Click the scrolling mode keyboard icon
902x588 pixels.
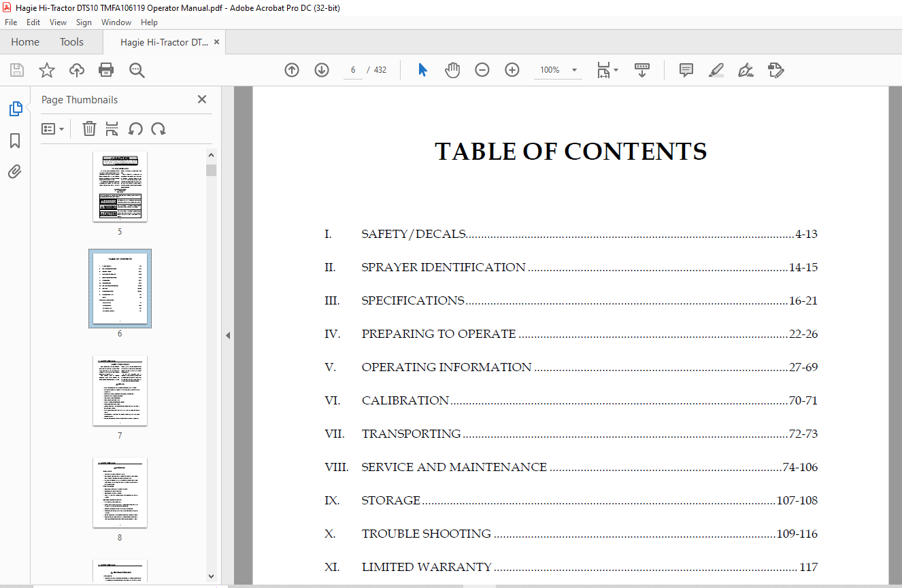(642, 70)
